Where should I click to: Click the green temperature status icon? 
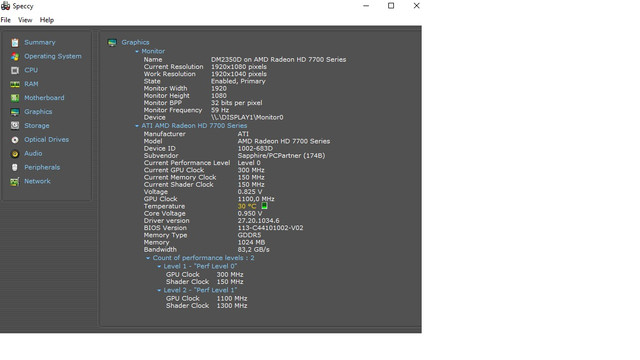tap(264, 206)
